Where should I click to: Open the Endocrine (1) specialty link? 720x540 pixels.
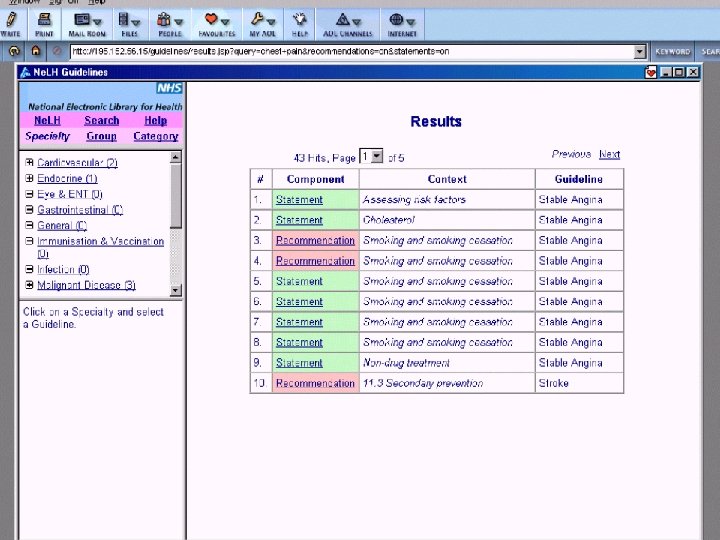pyautogui.click(x=68, y=178)
